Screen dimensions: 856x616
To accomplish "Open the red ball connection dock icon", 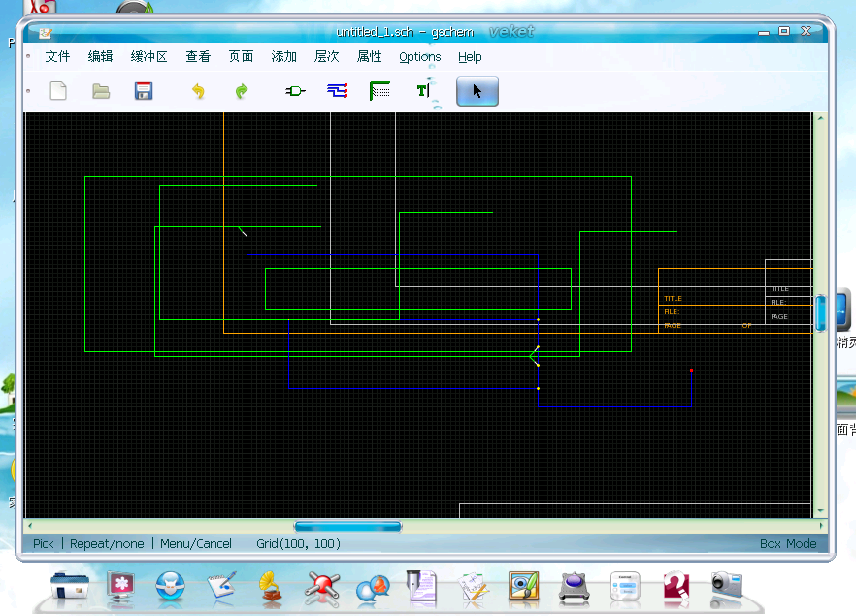I will pos(322,588).
